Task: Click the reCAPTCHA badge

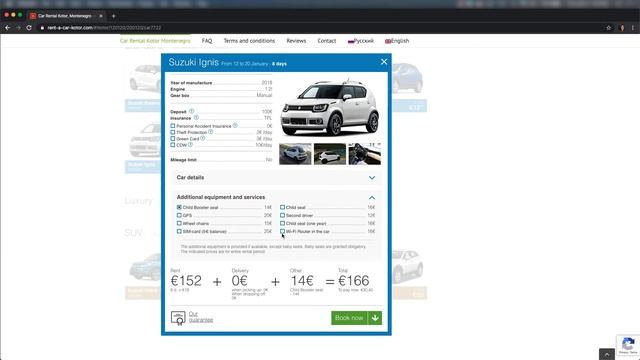Action: 628,345
